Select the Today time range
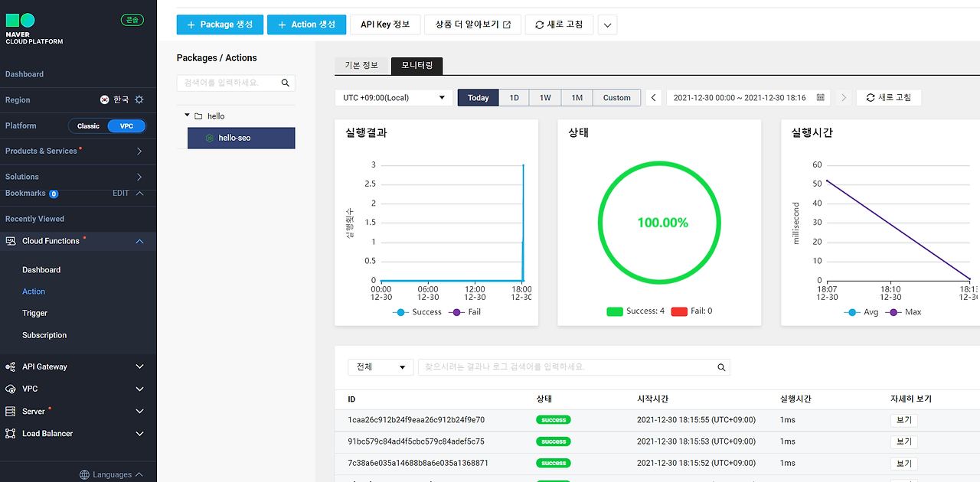Screen dimensions: 980x482 (x=479, y=97)
